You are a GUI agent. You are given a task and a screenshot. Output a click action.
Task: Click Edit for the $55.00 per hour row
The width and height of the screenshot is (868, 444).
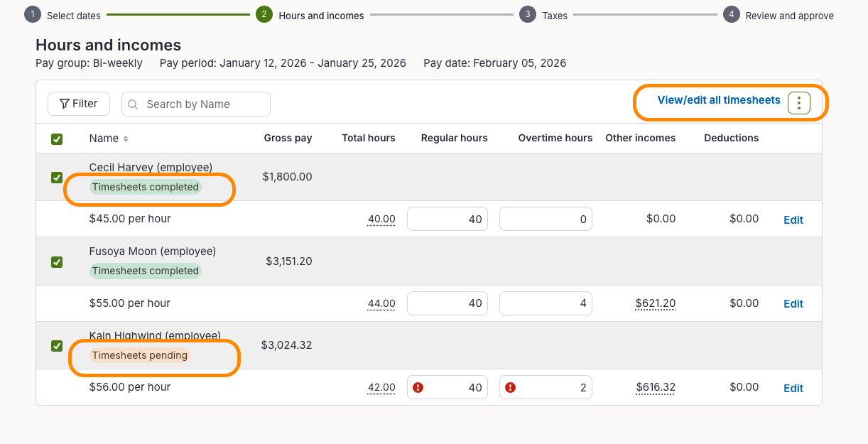[x=793, y=303]
